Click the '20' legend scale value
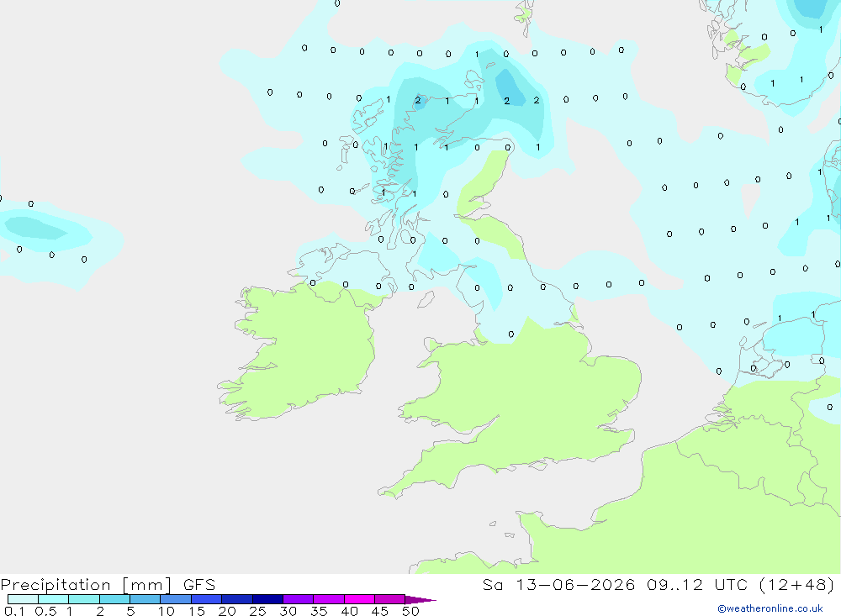The width and height of the screenshot is (841, 616). pos(227,611)
